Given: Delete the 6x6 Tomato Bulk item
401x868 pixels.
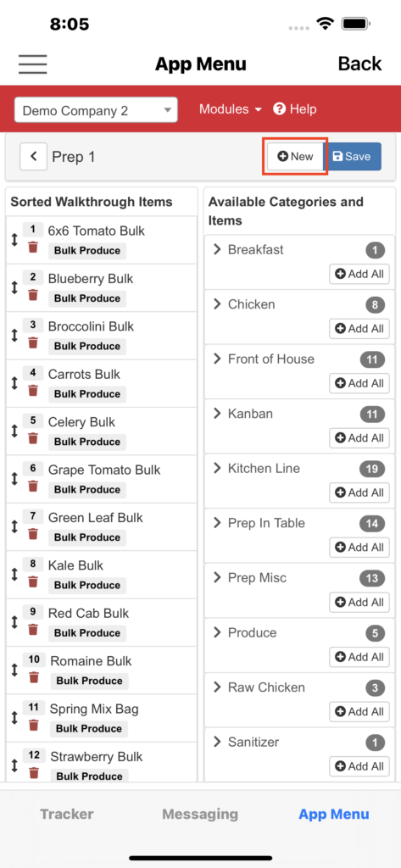Looking at the screenshot, I should pyautogui.click(x=33, y=247).
